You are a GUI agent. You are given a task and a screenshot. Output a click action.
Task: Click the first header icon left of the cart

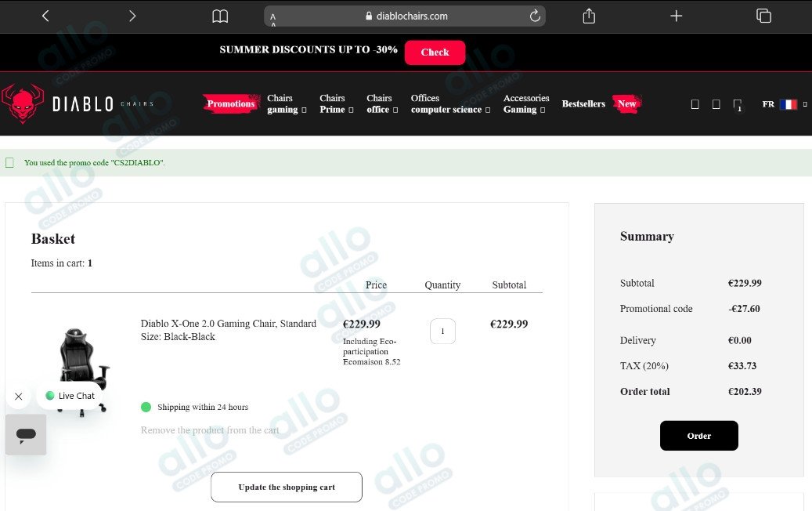pos(695,104)
